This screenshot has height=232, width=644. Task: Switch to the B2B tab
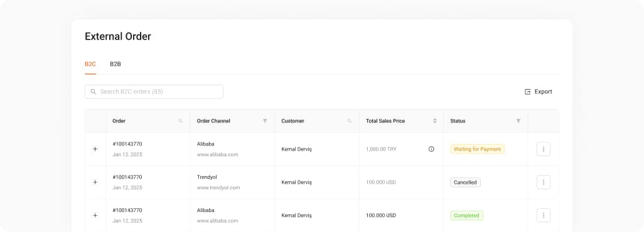pyautogui.click(x=115, y=64)
